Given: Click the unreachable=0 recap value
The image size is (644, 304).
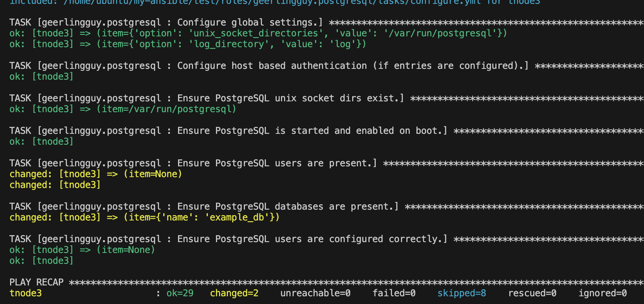Looking at the screenshot, I should tap(315, 294).
